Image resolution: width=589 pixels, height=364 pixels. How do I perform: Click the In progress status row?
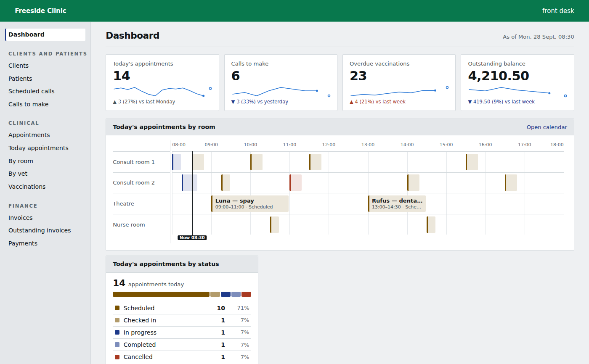(x=182, y=332)
